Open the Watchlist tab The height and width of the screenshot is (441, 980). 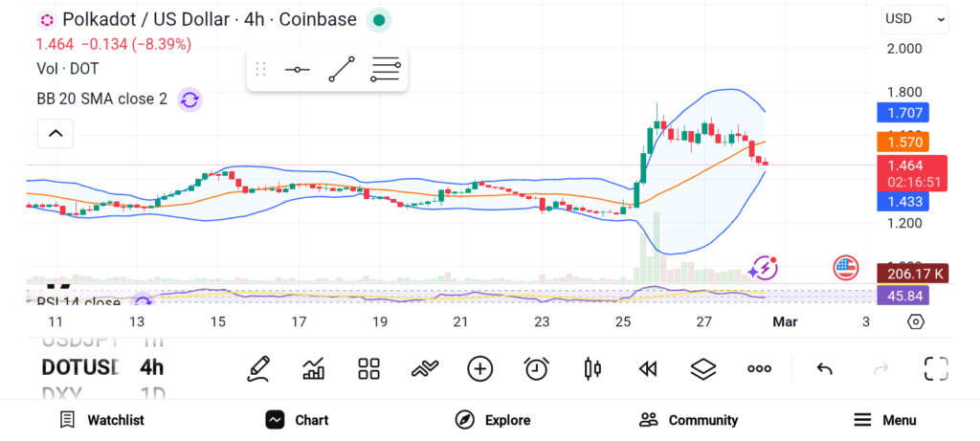pos(101,420)
